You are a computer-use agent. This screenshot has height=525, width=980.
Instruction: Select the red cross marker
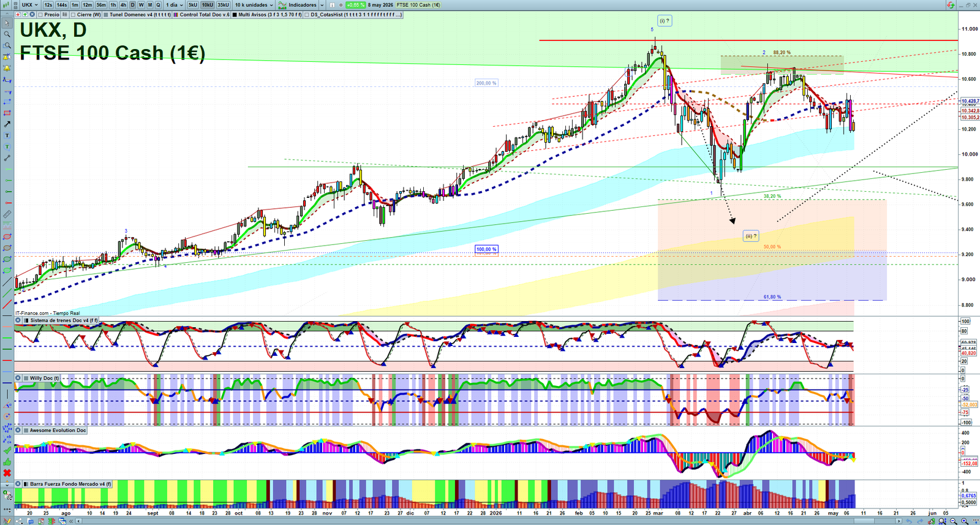click(x=7, y=473)
